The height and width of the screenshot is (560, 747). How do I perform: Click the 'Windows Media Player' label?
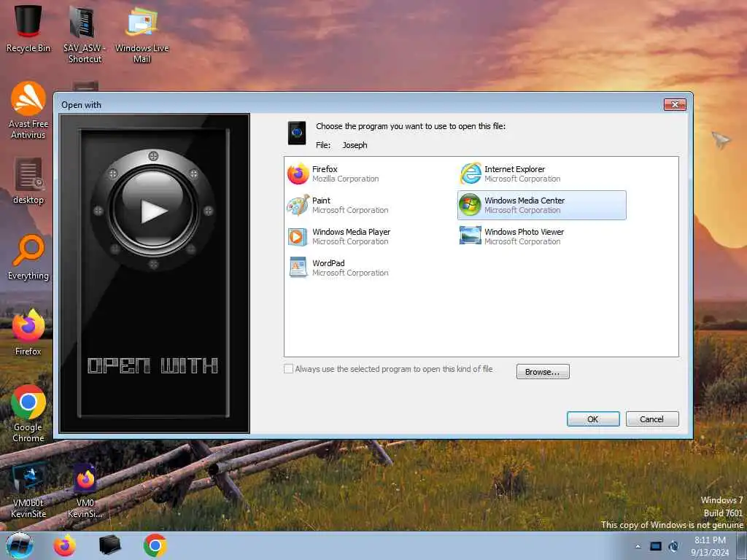351,232
